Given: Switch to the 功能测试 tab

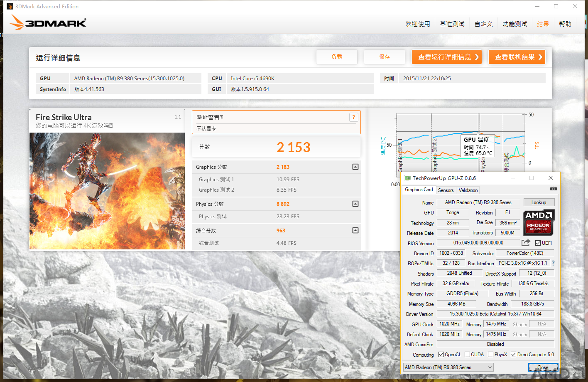Looking at the screenshot, I should tap(515, 24).
